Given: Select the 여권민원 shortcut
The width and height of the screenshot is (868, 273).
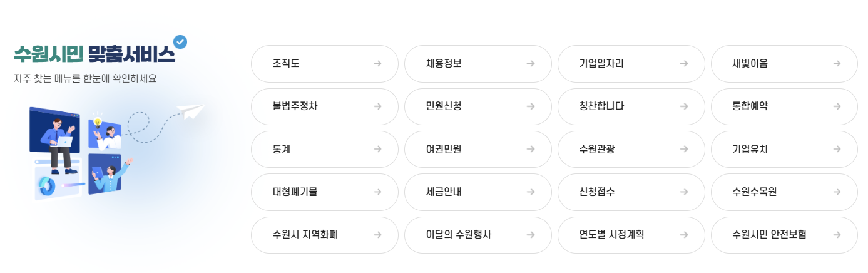Looking at the screenshot, I should (x=478, y=149).
